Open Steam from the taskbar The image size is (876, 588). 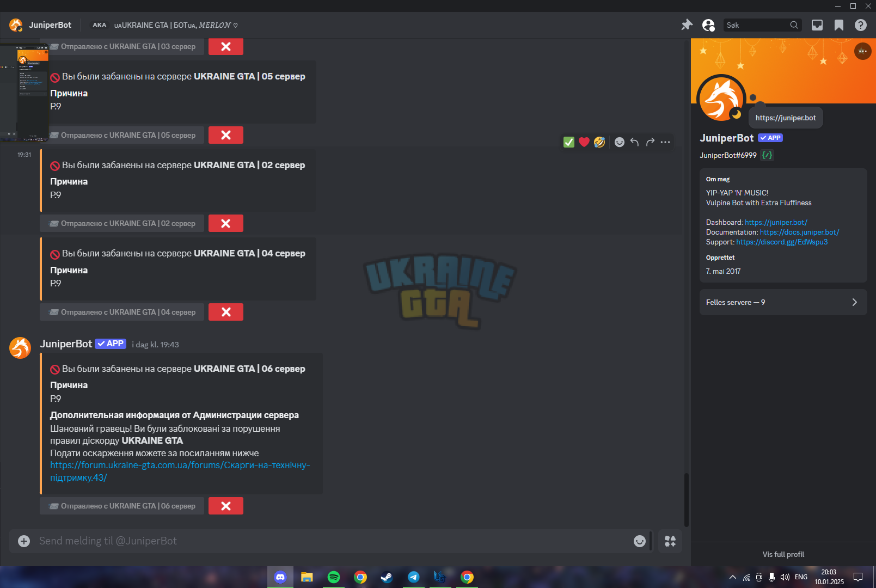[x=387, y=577]
